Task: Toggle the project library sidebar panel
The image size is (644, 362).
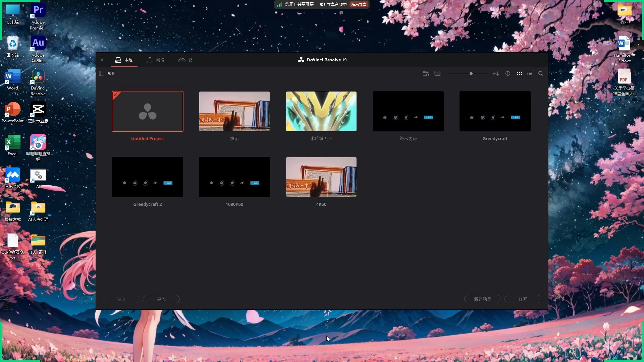Action: 102,73
